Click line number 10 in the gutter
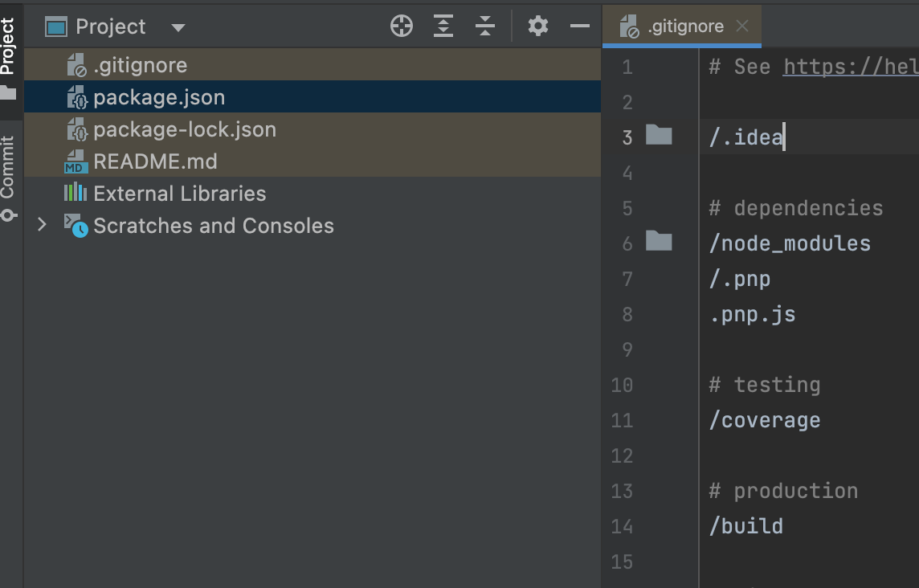Image resolution: width=919 pixels, height=588 pixels. point(622,385)
